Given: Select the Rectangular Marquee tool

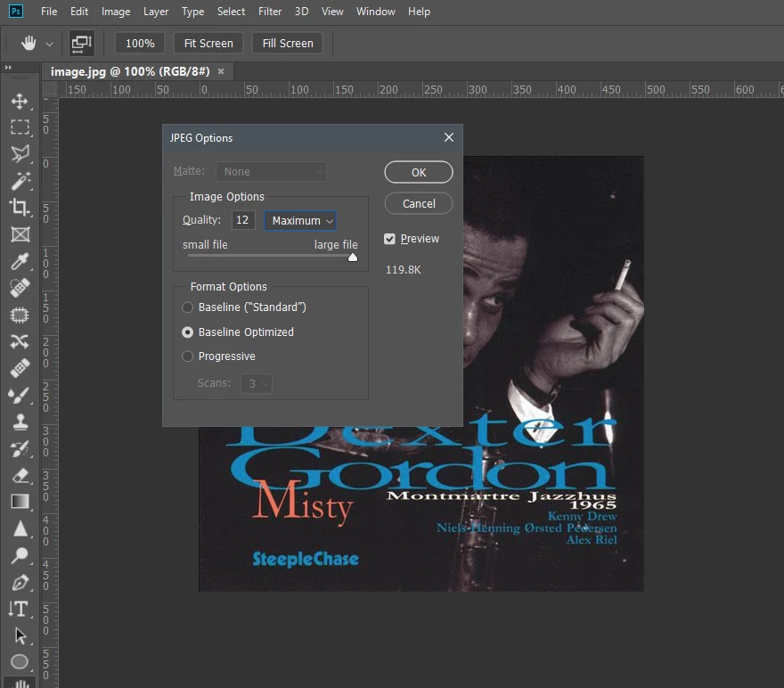Looking at the screenshot, I should (20, 127).
